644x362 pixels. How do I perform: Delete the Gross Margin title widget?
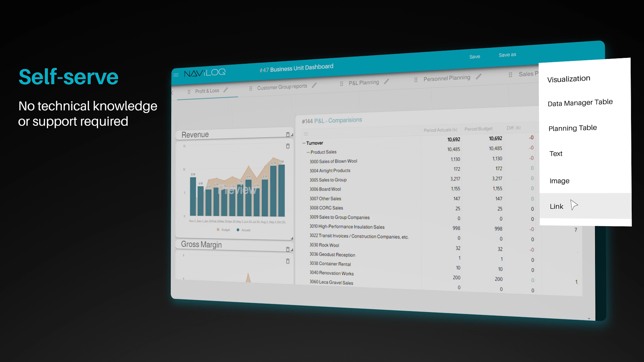point(287,249)
